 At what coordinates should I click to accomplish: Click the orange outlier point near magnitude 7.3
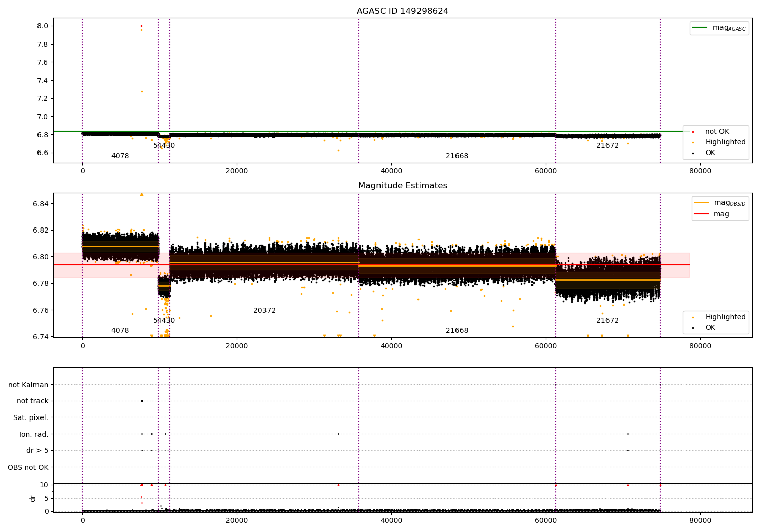[x=142, y=91]
